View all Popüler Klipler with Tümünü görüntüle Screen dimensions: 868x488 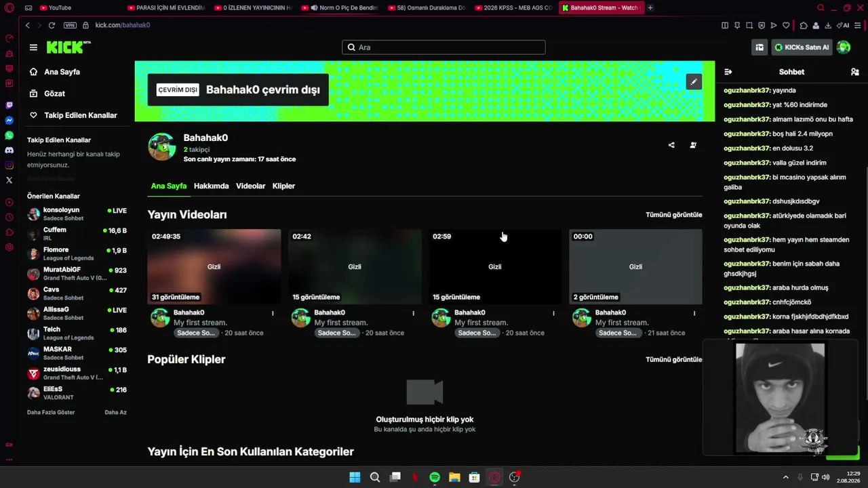(674, 359)
